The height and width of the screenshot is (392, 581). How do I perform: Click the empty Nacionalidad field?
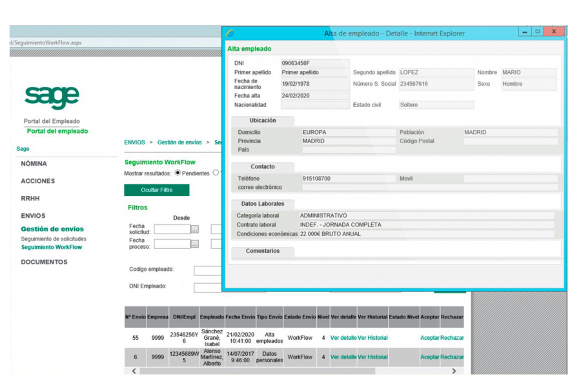(315, 105)
